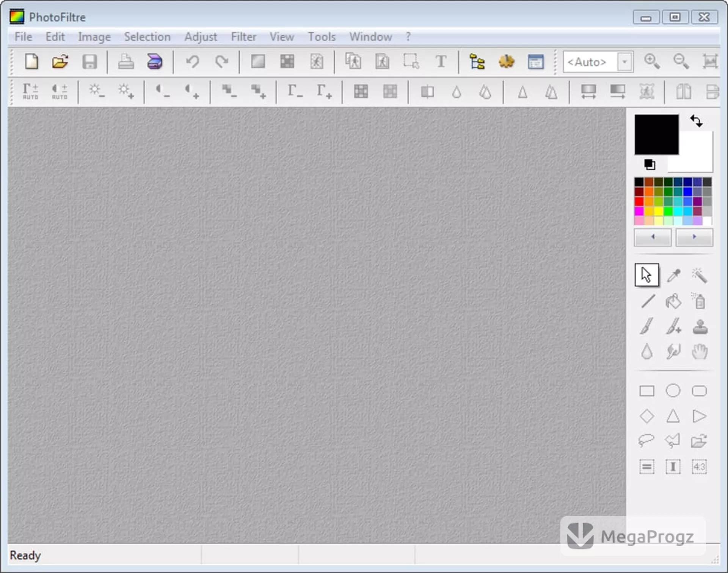Click the Save floppy disk icon
Image resolution: width=728 pixels, height=573 pixels.
pos(89,61)
